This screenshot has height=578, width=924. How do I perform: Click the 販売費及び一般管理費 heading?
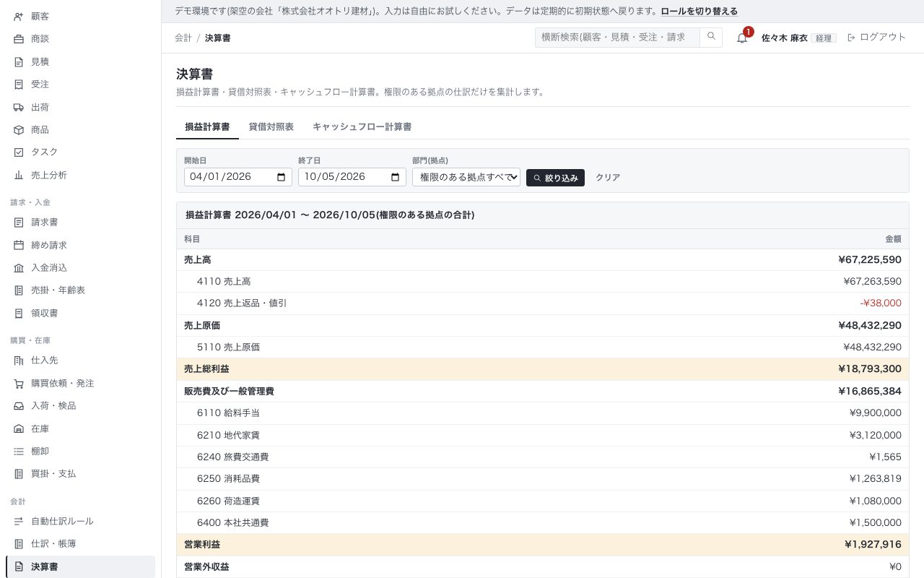click(x=229, y=392)
